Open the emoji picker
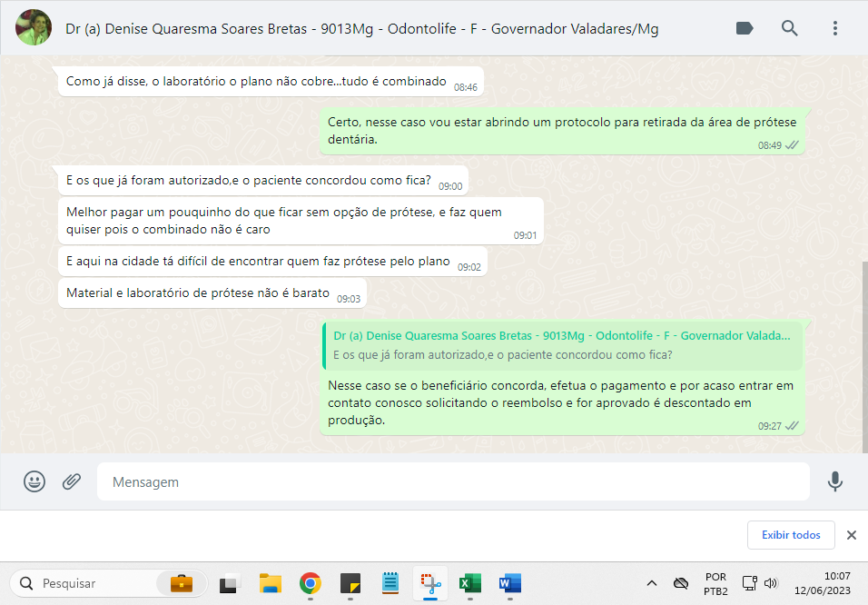Screen dimensions: 868x605 35,481
